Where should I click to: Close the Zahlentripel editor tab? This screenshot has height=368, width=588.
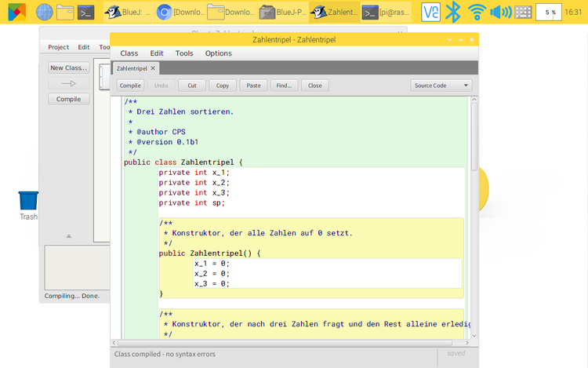click(x=154, y=68)
